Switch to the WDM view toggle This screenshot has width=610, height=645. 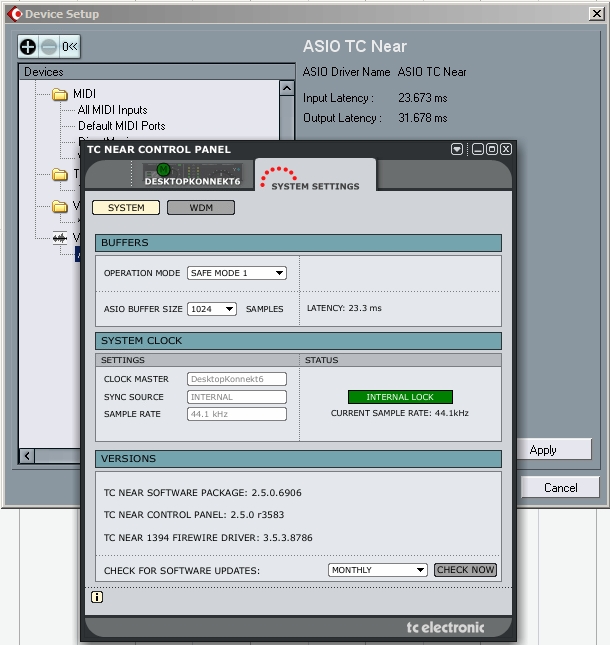pyautogui.click(x=200, y=208)
